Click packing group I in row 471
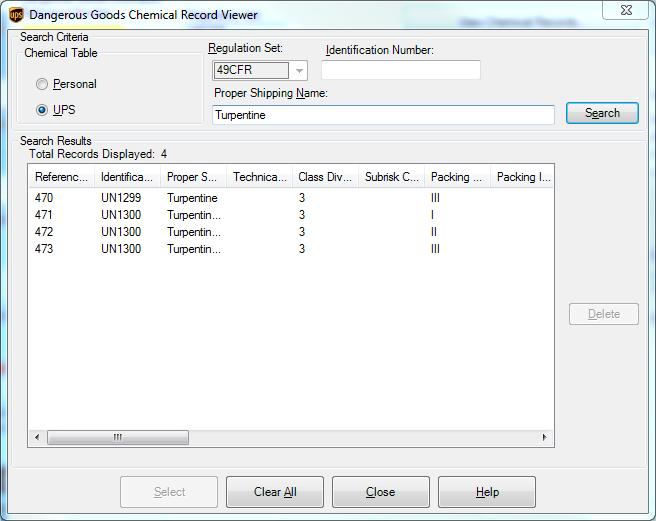 [x=432, y=215]
